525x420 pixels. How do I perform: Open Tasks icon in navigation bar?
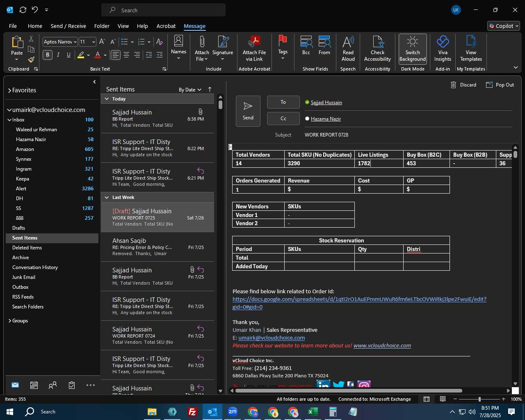72,385
